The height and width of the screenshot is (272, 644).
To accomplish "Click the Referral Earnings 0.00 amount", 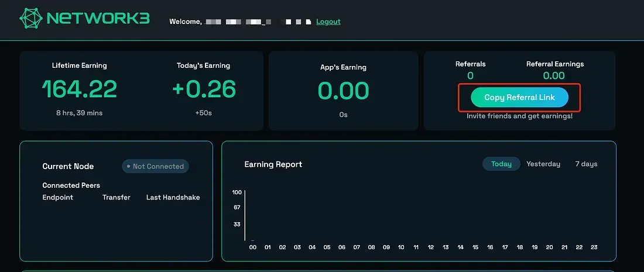I will (x=554, y=75).
